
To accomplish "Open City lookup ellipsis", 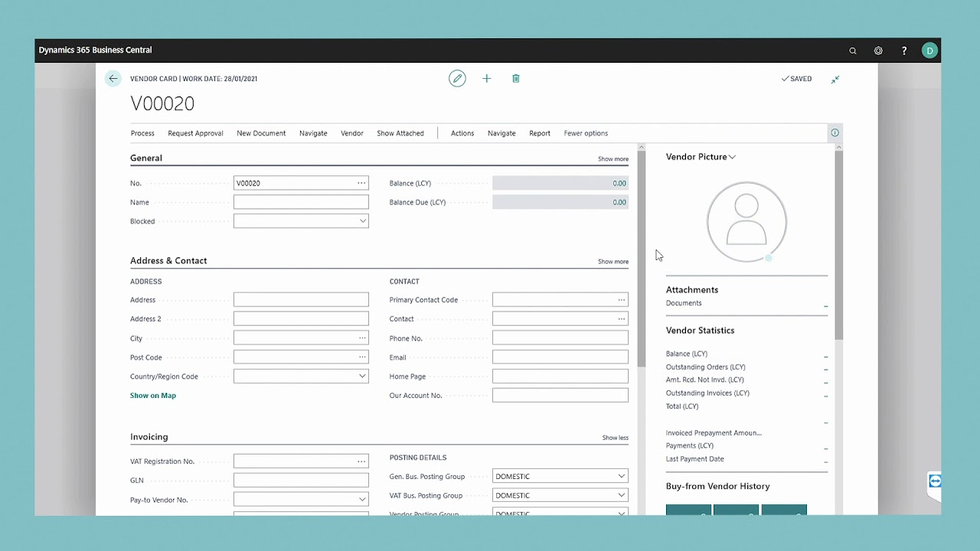I will 362,337.
